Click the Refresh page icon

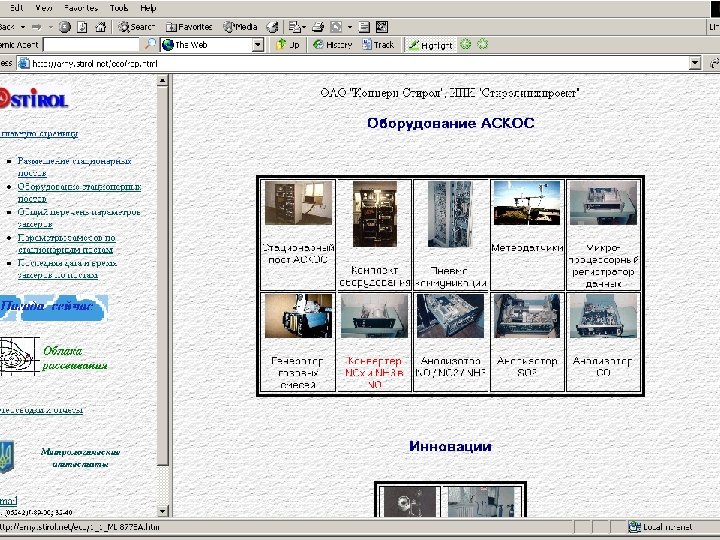click(82, 27)
